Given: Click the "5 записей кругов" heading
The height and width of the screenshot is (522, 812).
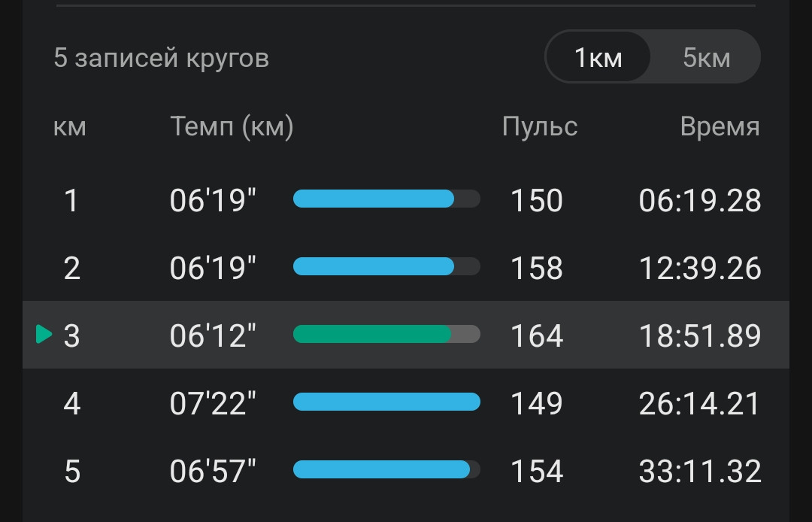Looking at the screenshot, I should (161, 57).
